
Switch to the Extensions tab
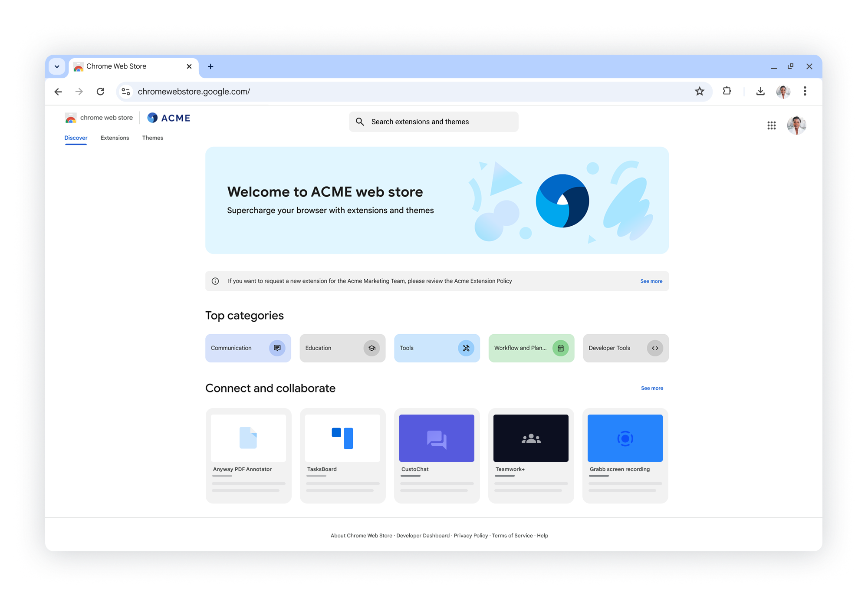point(115,138)
